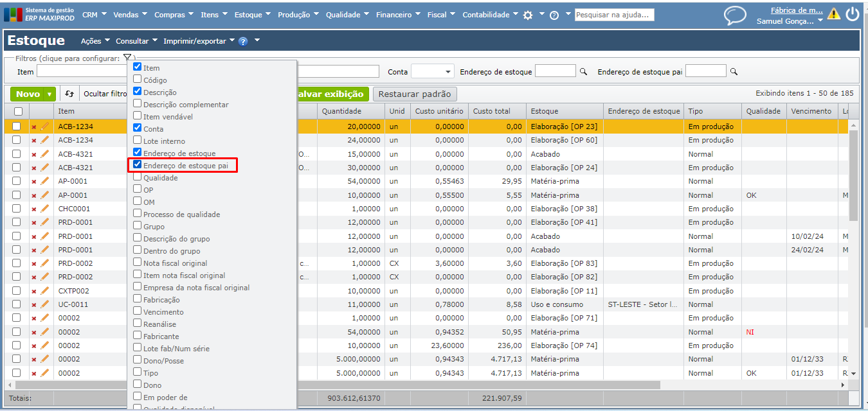
Task: Expand the Novo button dropdown arrow
Action: coord(49,94)
